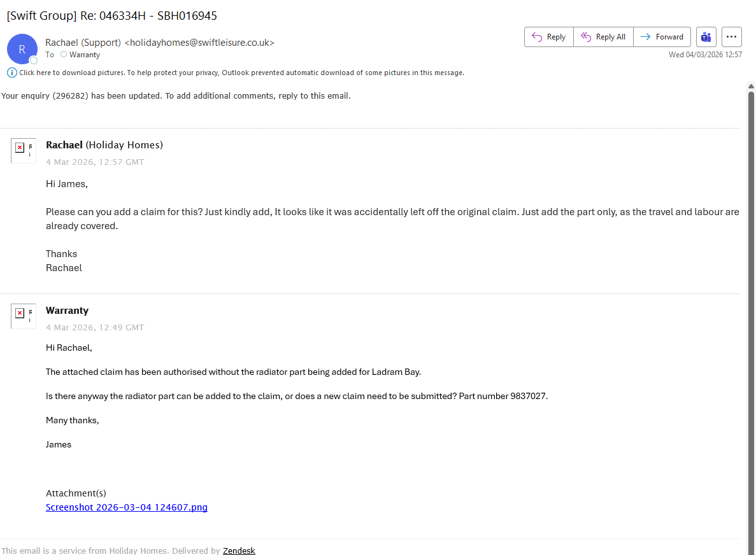The image size is (756, 555).
Task: Open the Microsoft Teams chat icon
Action: pos(706,37)
